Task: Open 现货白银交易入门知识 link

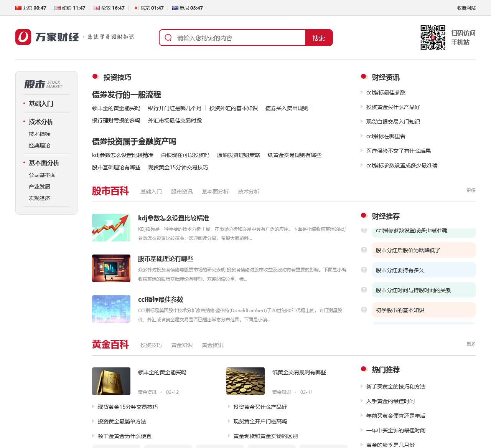Action: pos(393,122)
